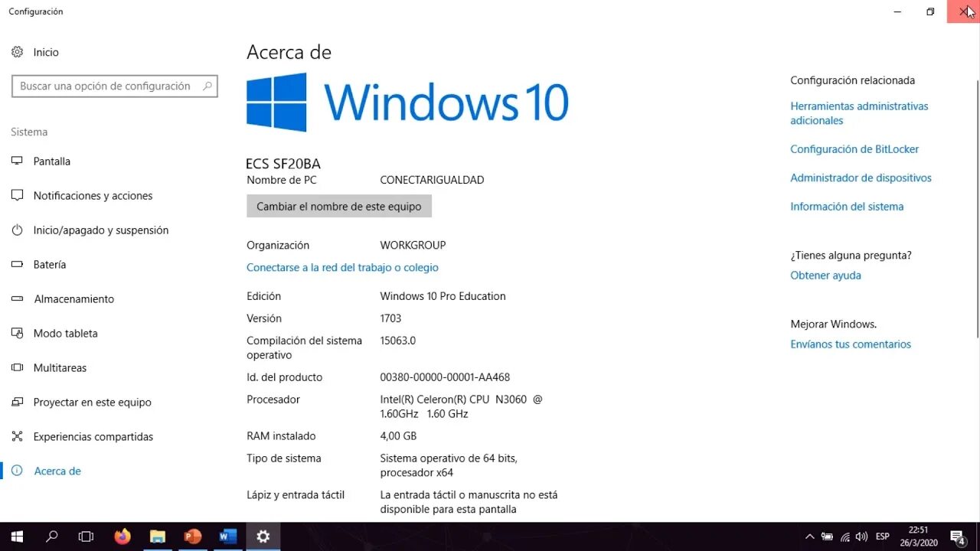This screenshot has width=980, height=551.
Task: Click the Pantalla monitor icon
Action: [17, 161]
